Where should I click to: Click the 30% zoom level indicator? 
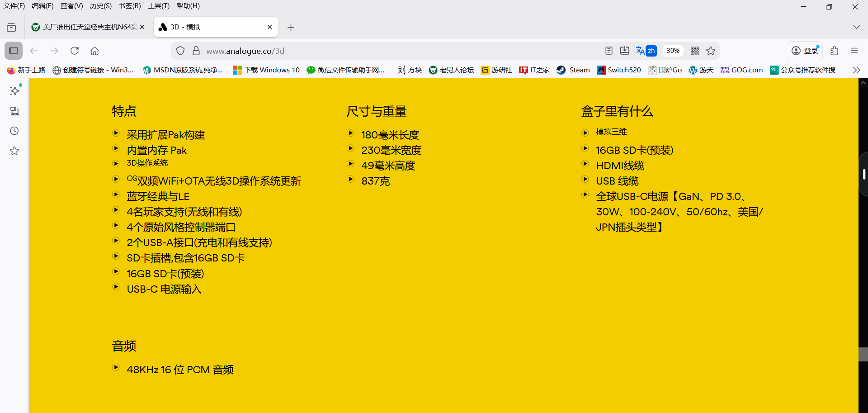(673, 51)
